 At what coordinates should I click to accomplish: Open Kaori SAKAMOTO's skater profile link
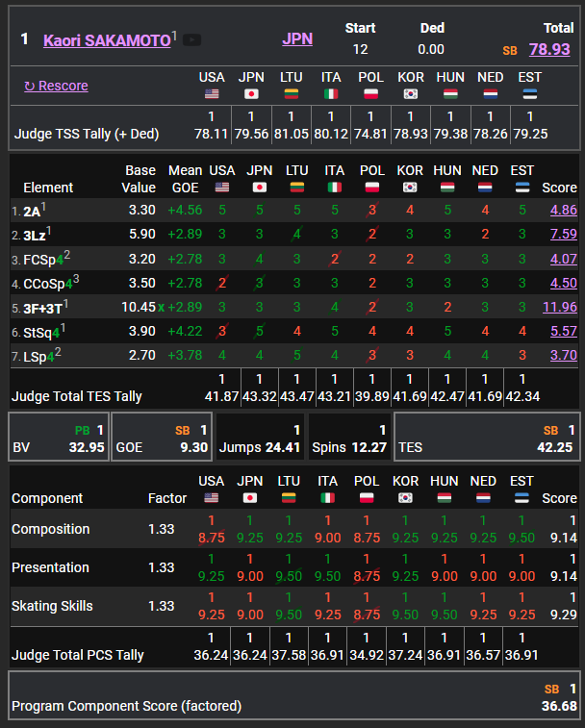point(107,40)
